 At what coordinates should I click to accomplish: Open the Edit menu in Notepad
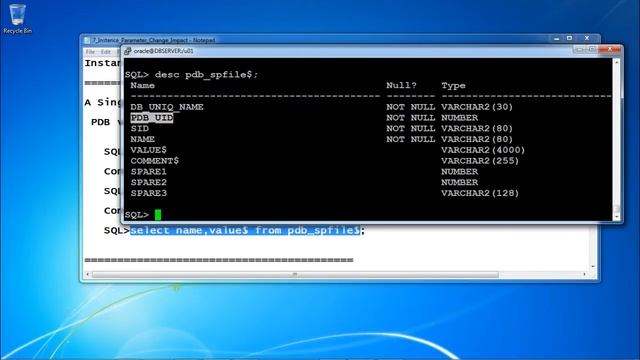coord(106,52)
